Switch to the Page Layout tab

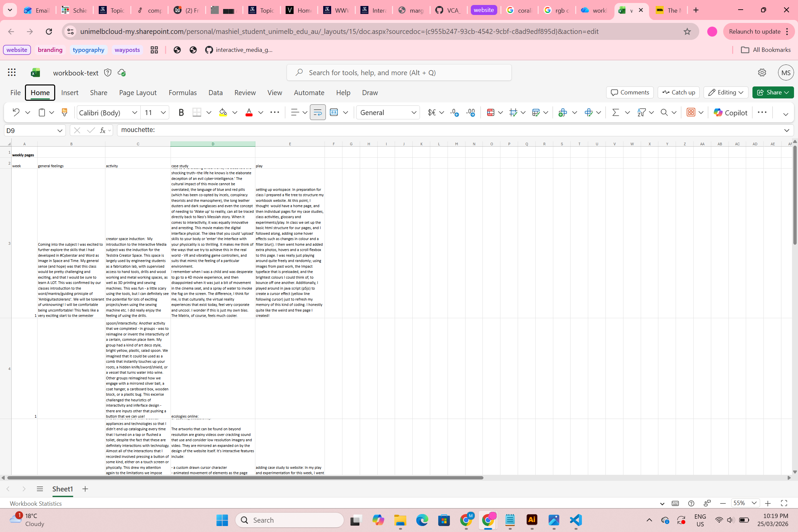point(137,93)
